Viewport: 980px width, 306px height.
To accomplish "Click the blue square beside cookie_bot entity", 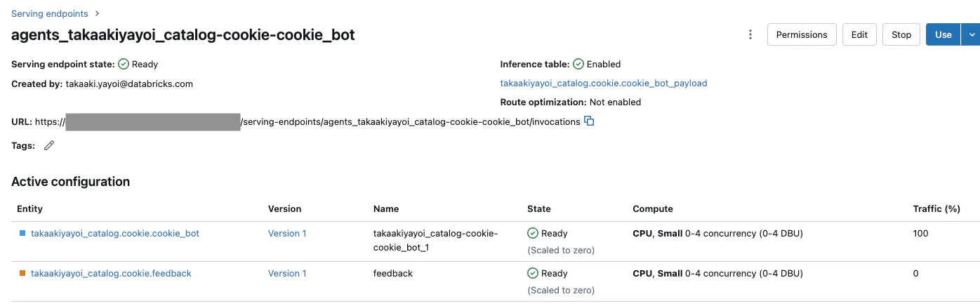I will click(22, 233).
